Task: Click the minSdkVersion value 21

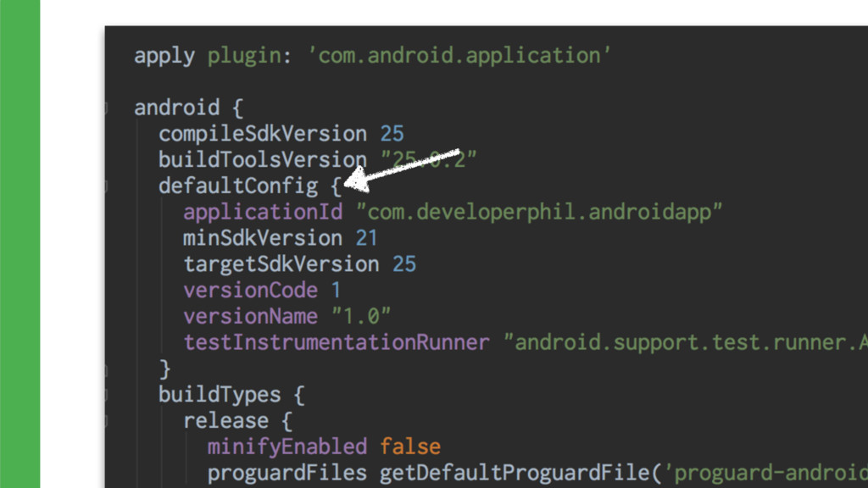Action: (366, 238)
